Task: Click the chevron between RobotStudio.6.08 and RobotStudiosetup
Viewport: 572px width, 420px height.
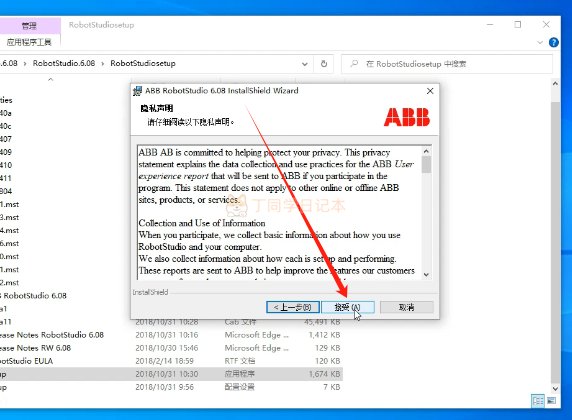Action: (x=103, y=63)
